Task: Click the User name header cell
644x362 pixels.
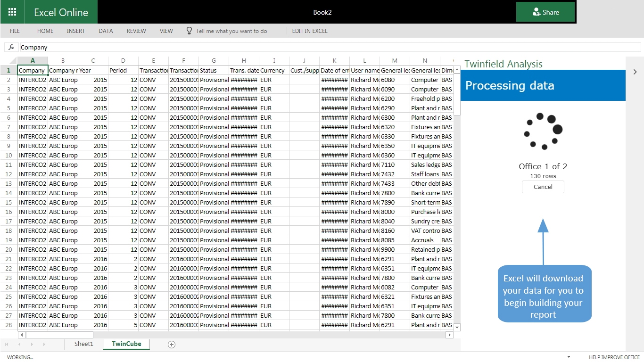Action: click(x=364, y=70)
